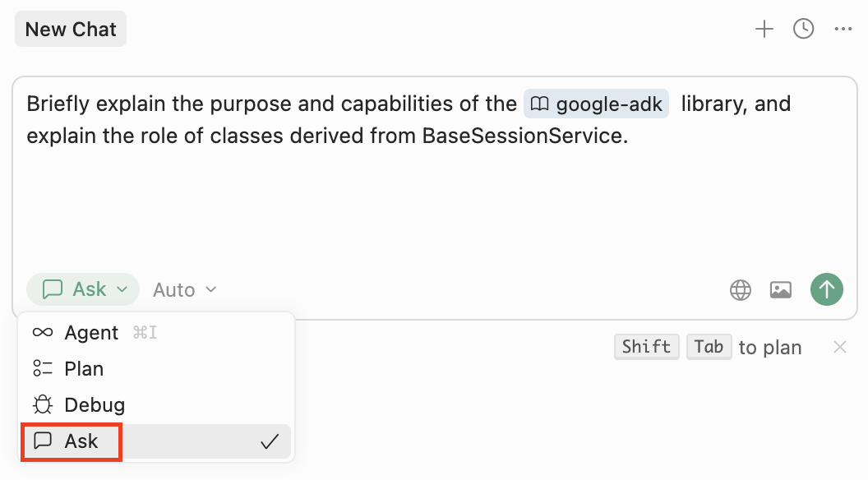
Task: Open a new chat with the plus icon
Action: pos(764,29)
